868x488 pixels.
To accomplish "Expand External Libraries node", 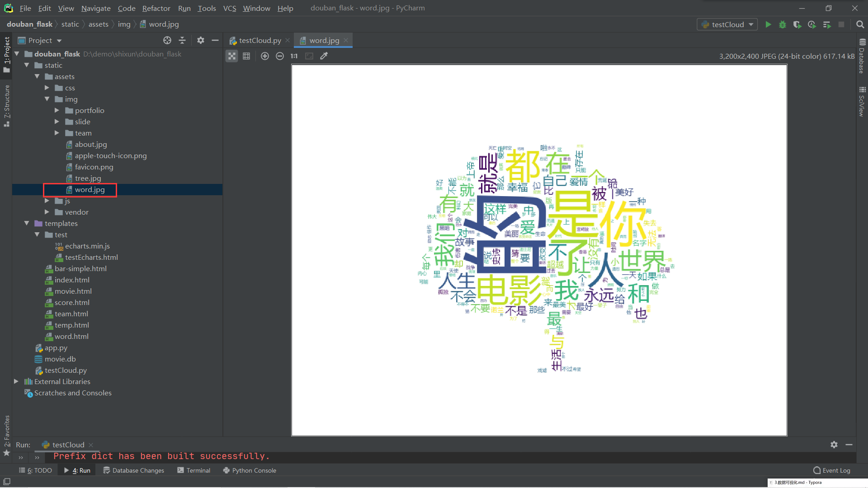I will (x=16, y=381).
